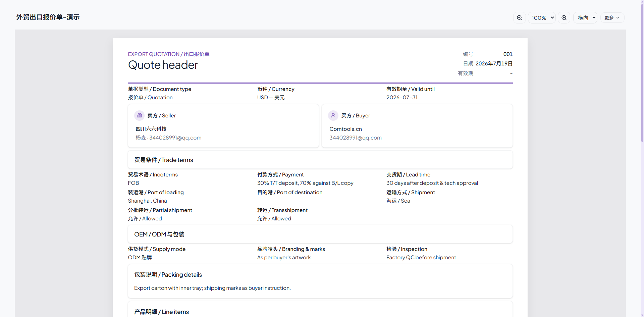The image size is (644, 317).
Task: Click the Seller building icon
Action: pyautogui.click(x=139, y=115)
